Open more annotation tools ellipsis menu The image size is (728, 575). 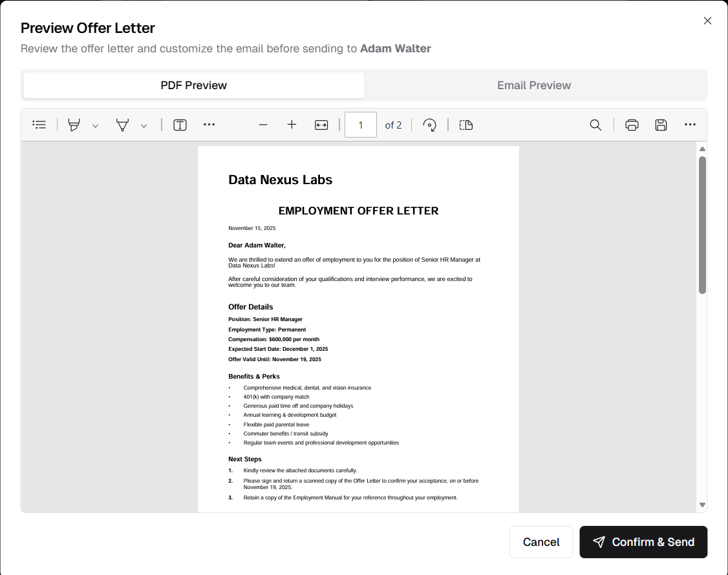click(x=209, y=125)
